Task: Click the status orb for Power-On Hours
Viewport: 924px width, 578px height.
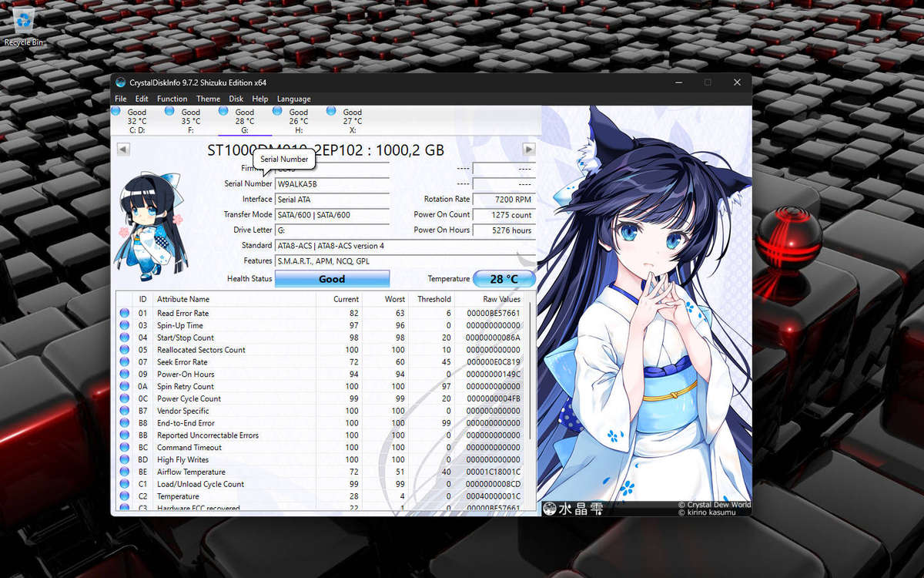Action: pos(125,375)
